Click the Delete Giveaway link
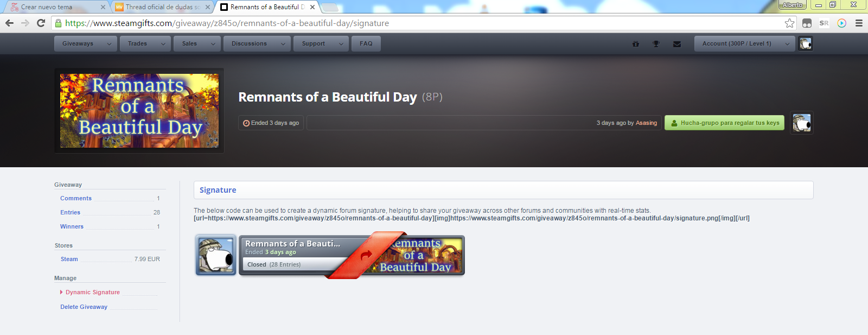The height and width of the screenshot is (335, 868). [84, 307]
